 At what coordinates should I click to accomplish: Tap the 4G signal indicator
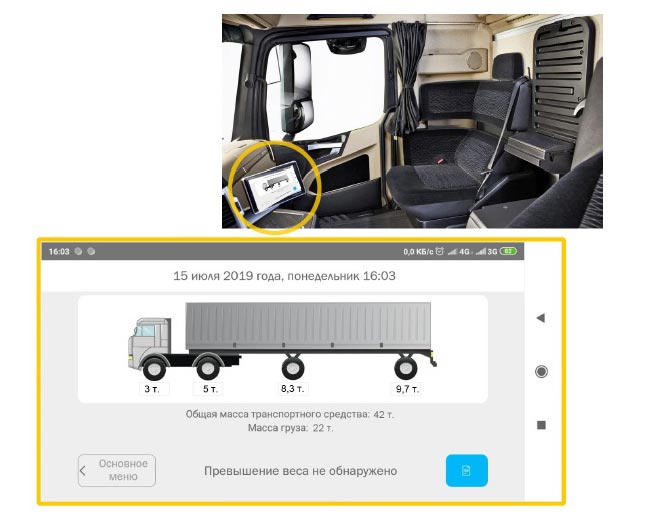pos(458,251)
